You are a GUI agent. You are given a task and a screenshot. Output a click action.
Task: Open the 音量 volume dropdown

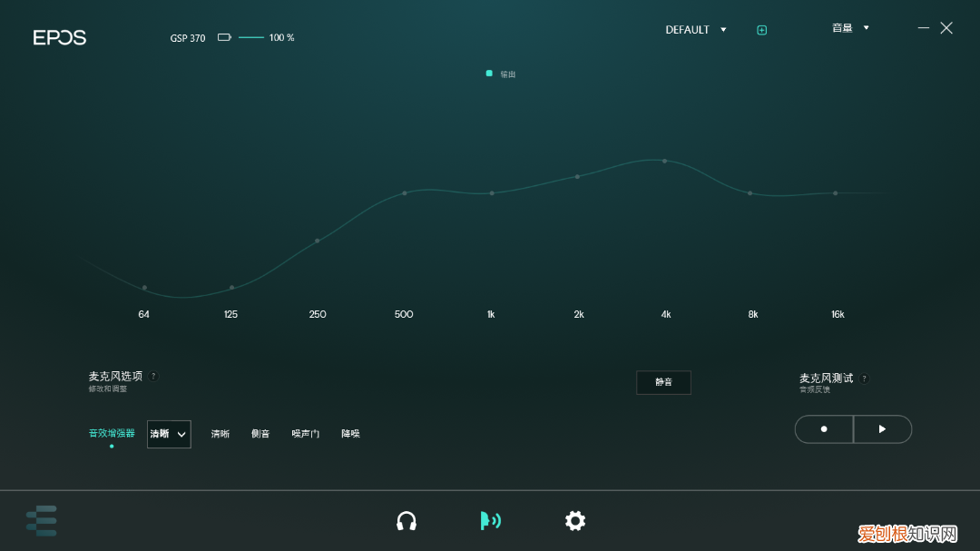point(849,27)
